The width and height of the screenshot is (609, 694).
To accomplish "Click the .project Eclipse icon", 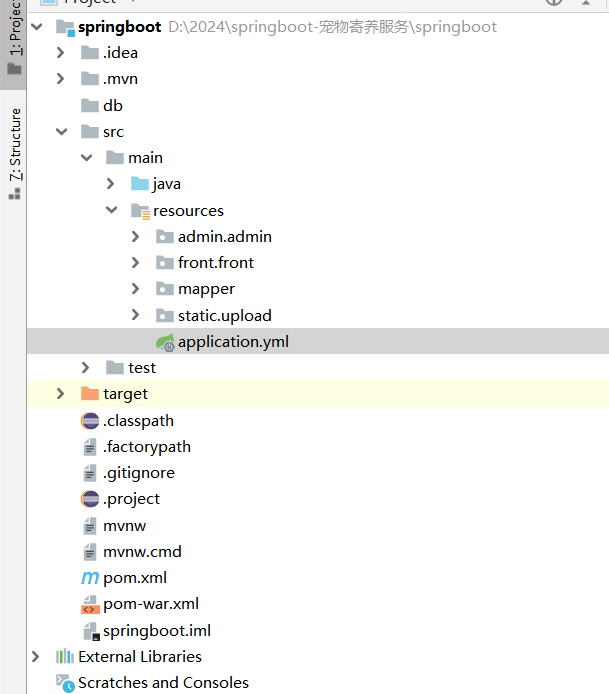I will point(90,499).
